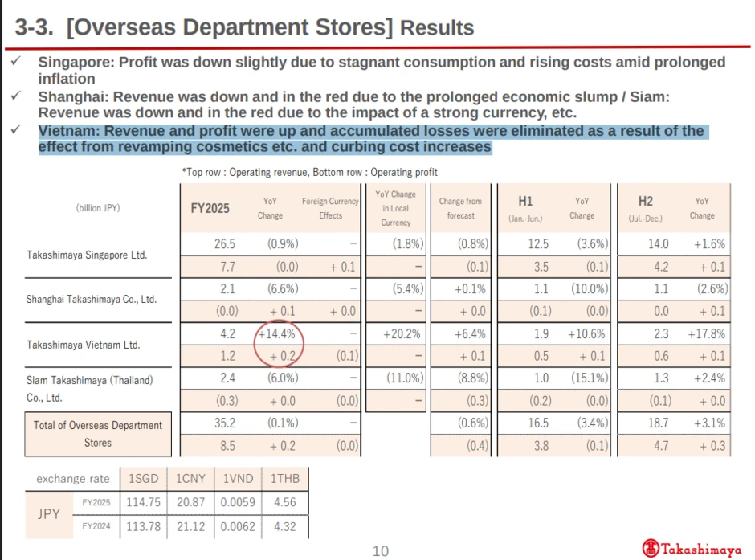The width and height of the screenshot is (755, 560).
Task: Click the THB FY2025 rate 4.56
Action: point(285,502)
